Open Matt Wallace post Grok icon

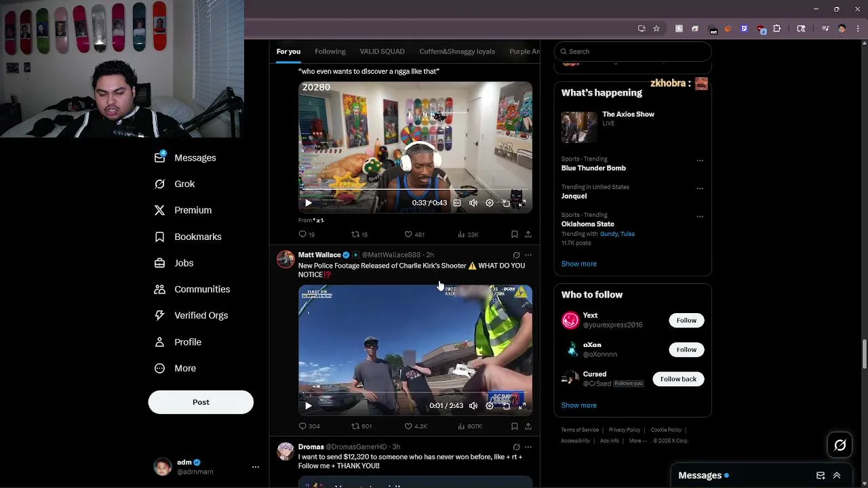(x=516, y=256)
